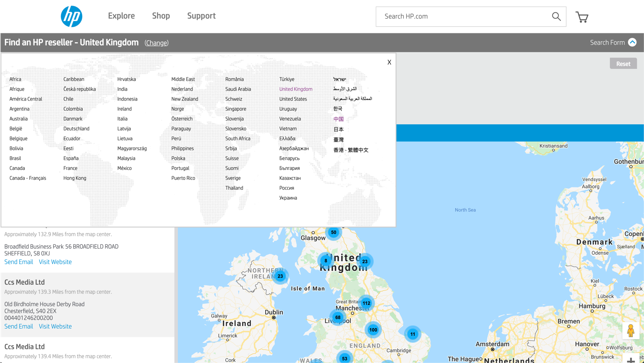Choose New Zealand from the list
The height and width of the screenshot is (363, 644).
click(185, 99)
